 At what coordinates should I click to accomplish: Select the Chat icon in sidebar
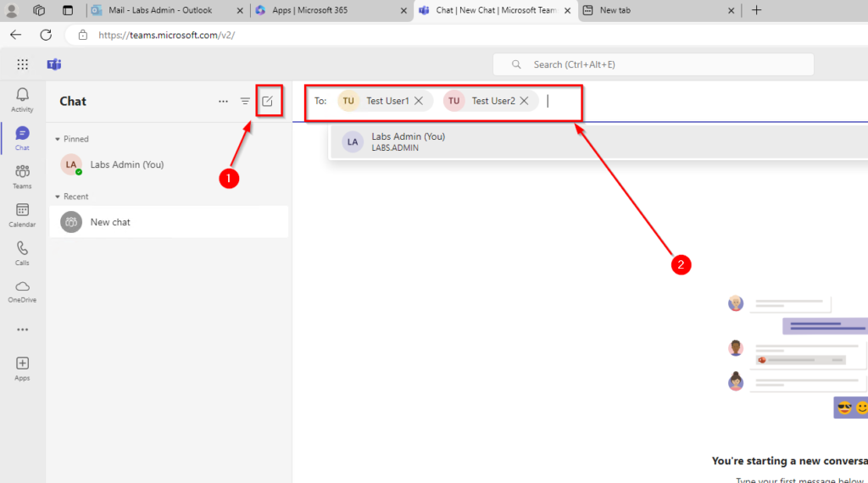pos(22,138)
